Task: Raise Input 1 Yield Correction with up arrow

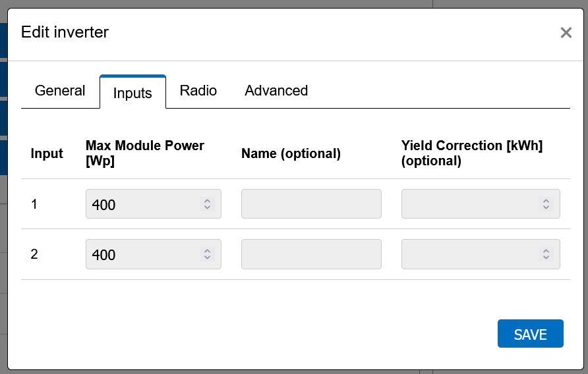Action: (546, 201)
